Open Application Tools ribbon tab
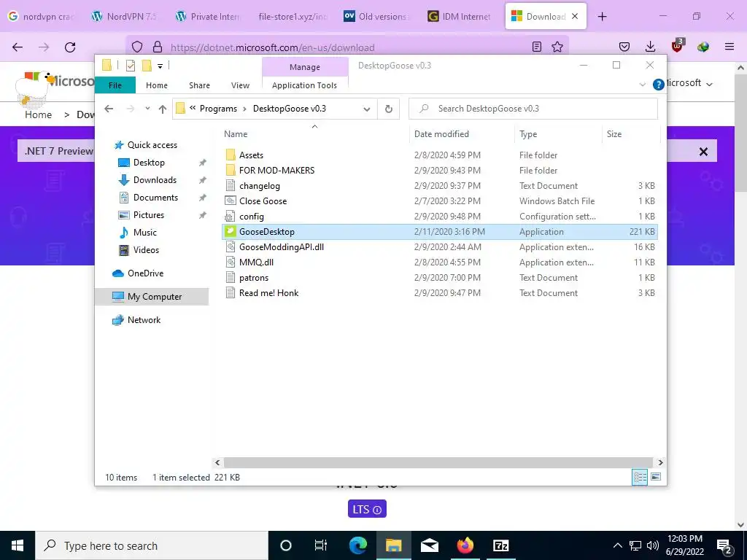The width and height of the screenshot is (747, 560). [304, 85]
